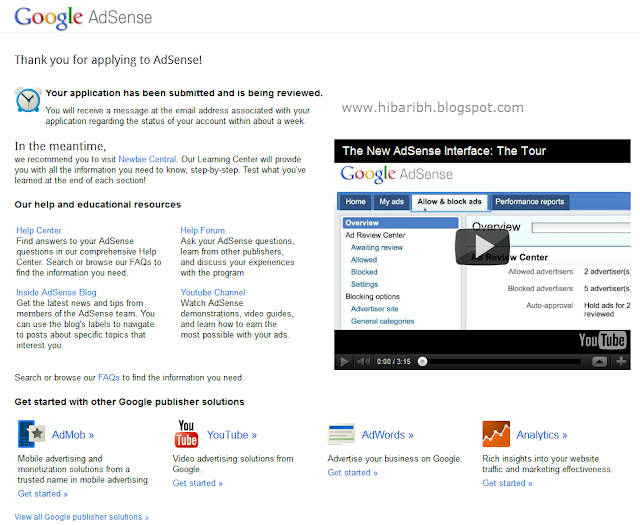Viewport: 640px width, 525px height.
Task: Open the Inside AdSense Blog link
Action: (56, 292)
